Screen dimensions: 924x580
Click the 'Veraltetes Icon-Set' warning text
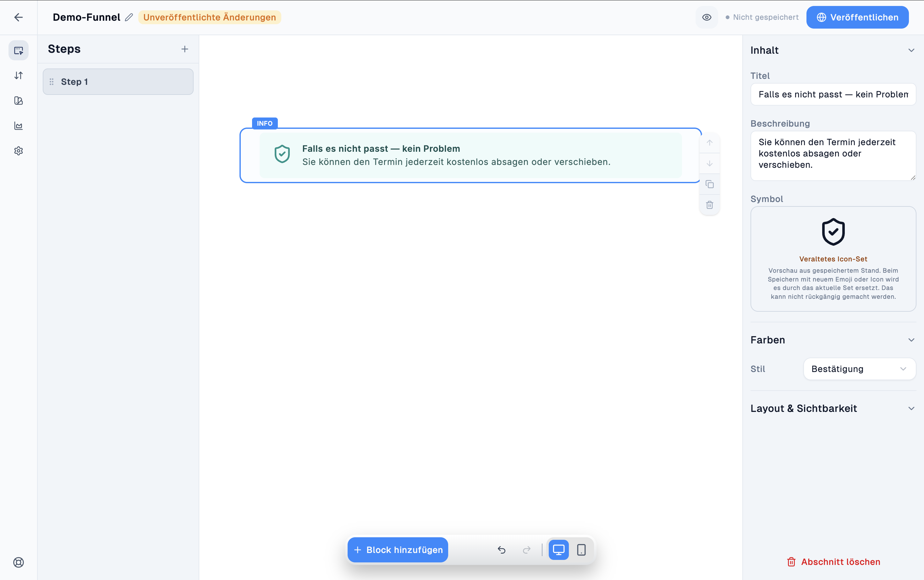[833, 259]
